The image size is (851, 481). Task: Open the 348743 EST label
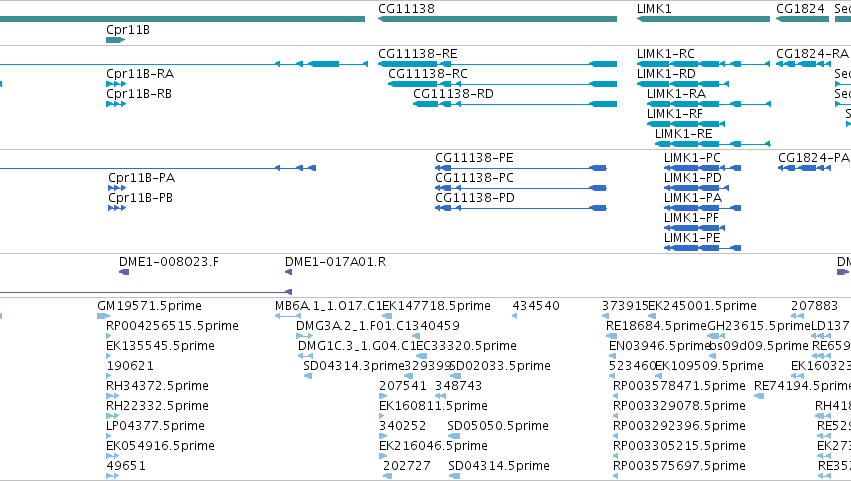pos(459,387)
